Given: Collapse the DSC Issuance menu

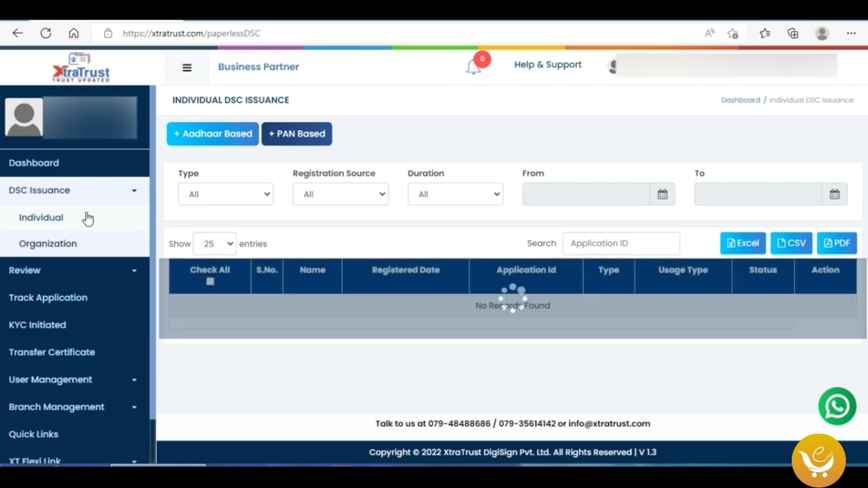Looking at the screenshot, I should 75,190.
